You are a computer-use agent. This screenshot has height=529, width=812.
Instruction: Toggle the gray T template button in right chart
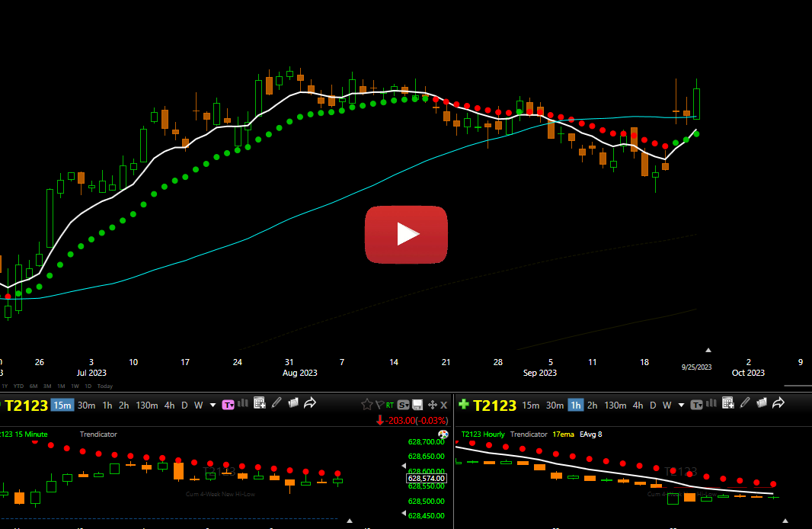(696, 406)
